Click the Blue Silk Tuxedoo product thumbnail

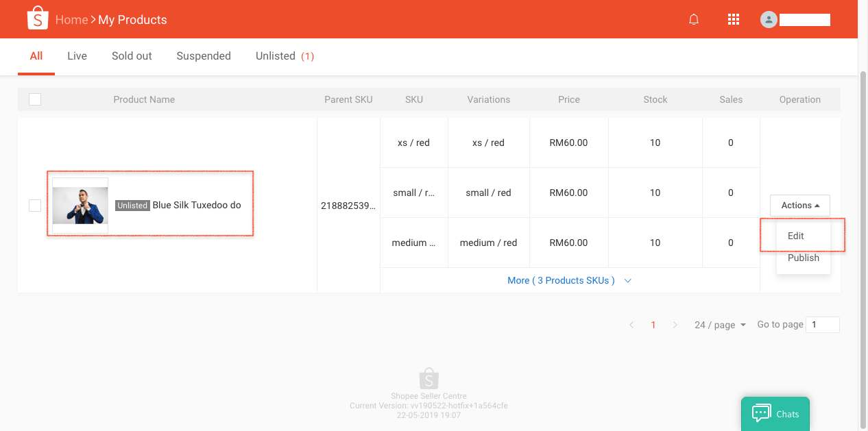80,206
